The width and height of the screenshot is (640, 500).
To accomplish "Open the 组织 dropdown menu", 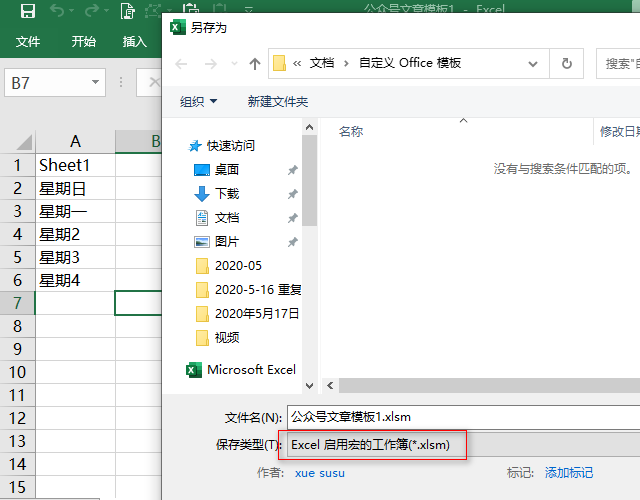I will coord(198,101).
